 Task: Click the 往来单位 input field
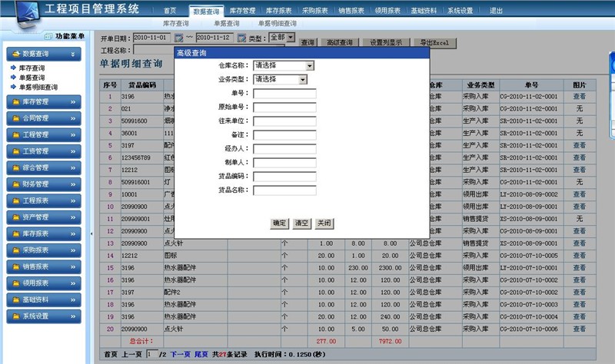284,121
